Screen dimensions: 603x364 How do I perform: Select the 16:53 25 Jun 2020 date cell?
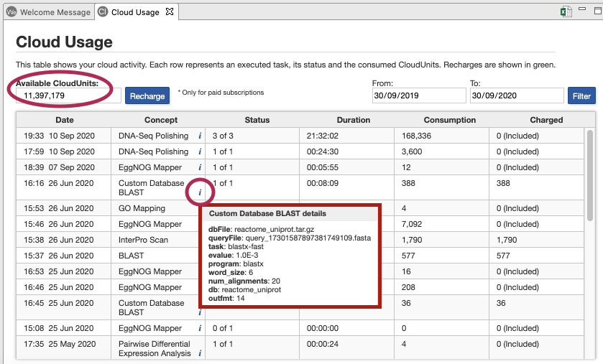64,271
